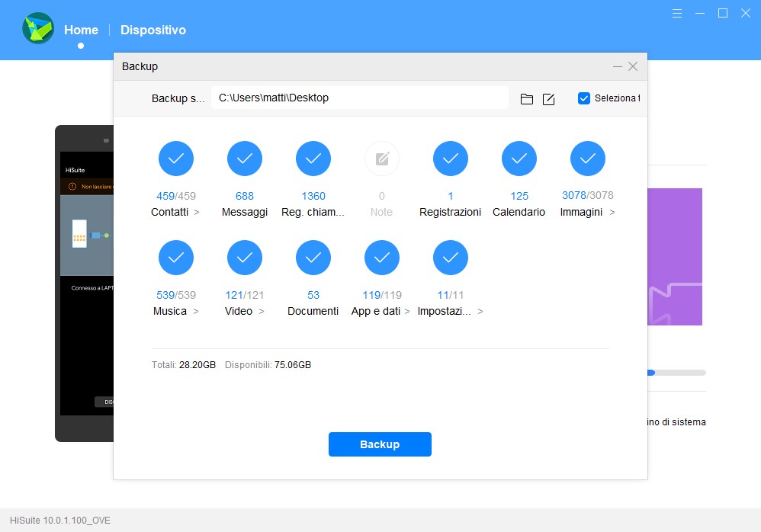
Task: Switch to the Dispositivo tab
Action: 153,30
